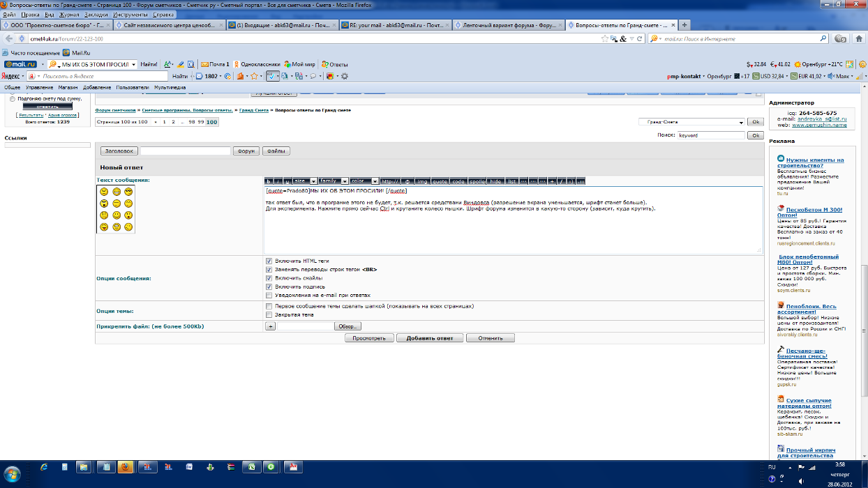The width and height of the screenshot is (868, 488).
Task: Click the spoiler editor button
Action: coord(477,181)
